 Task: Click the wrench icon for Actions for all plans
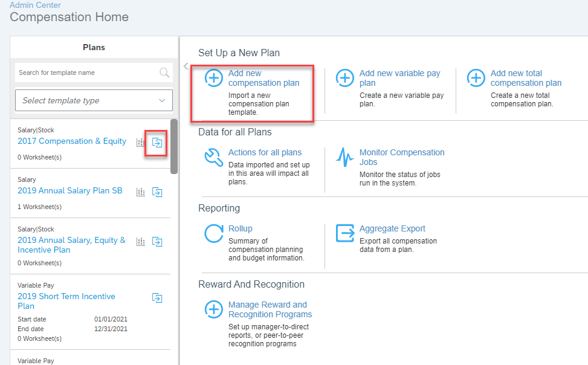pos(214,157)
